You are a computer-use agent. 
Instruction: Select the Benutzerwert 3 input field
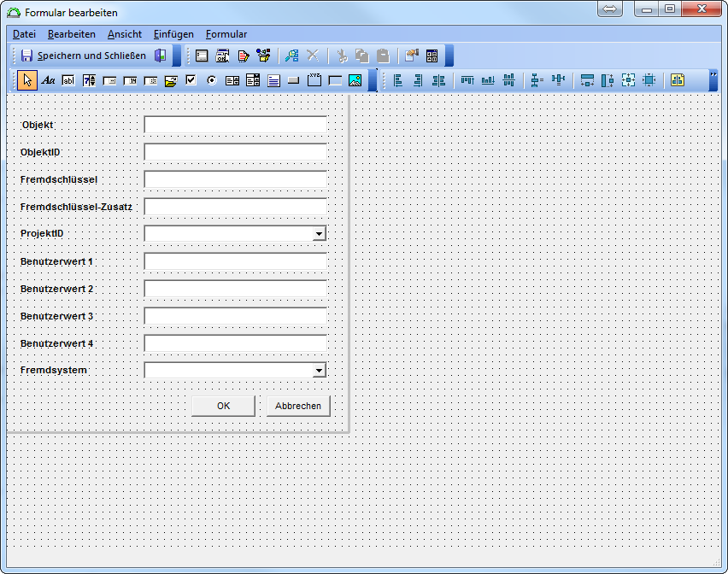pyautogui.click(x=235, y=316)
